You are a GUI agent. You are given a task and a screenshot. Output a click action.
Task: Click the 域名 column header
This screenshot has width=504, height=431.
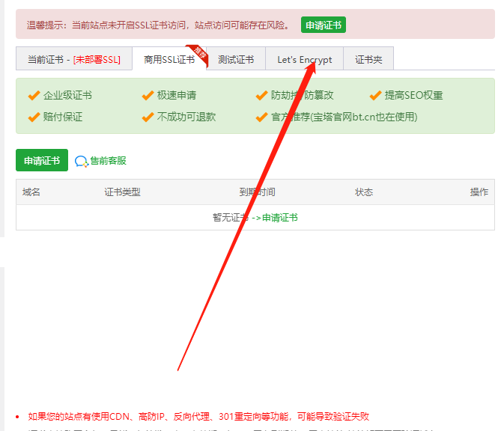click(x=31, y=192)
